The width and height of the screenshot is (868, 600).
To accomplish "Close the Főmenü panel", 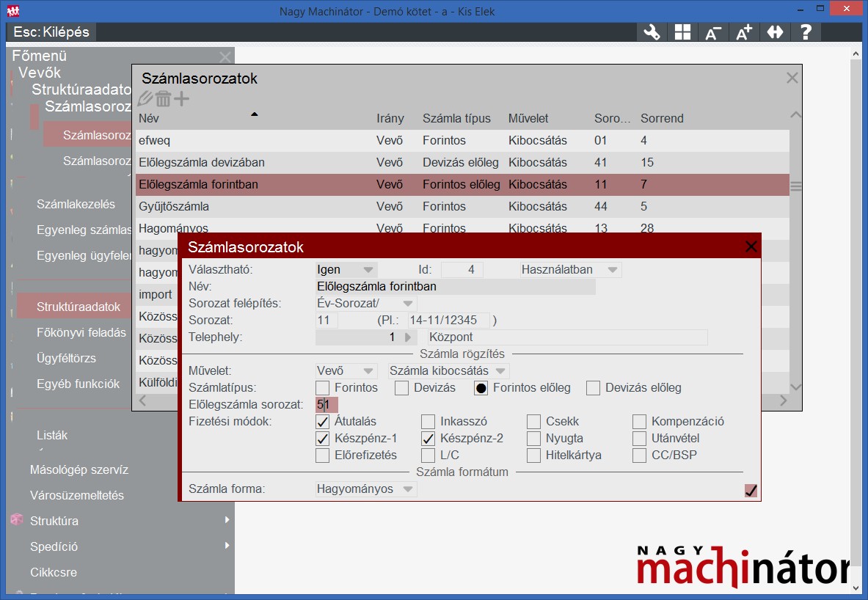I will pyautogui.click(x=225, y=56).
